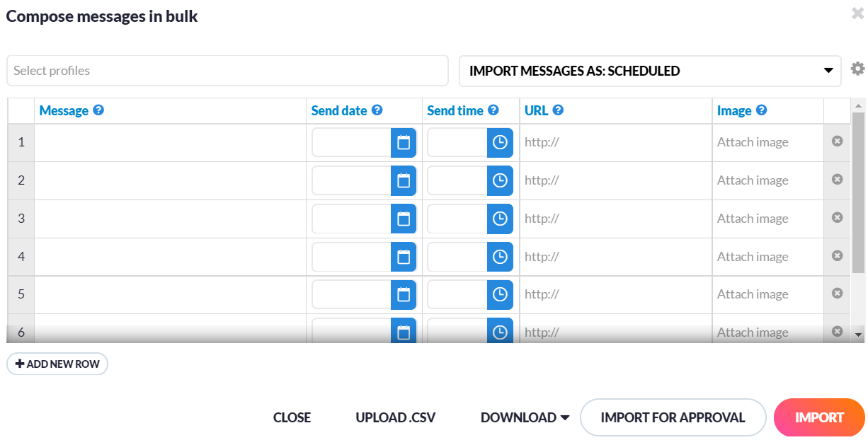Viewport: 868px width, 440px height.
Task: Click the Send date input in row 1
Action: point(352,142)
